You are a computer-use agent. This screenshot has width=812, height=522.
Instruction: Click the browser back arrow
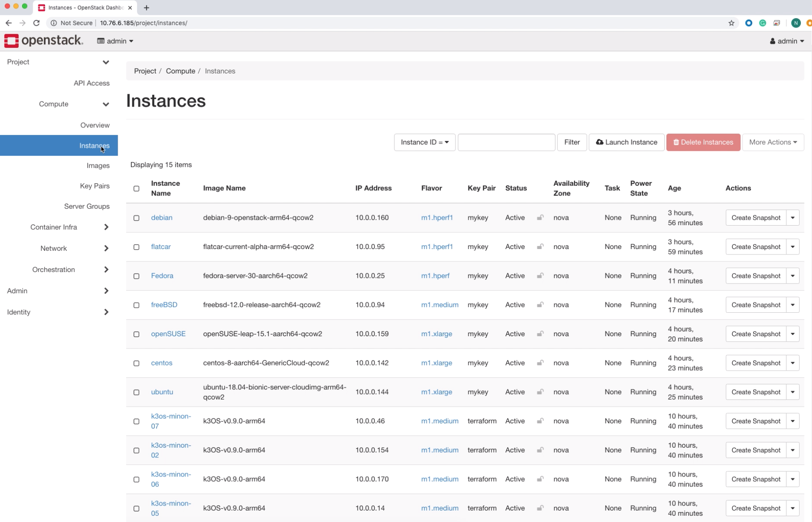point(8,23)
